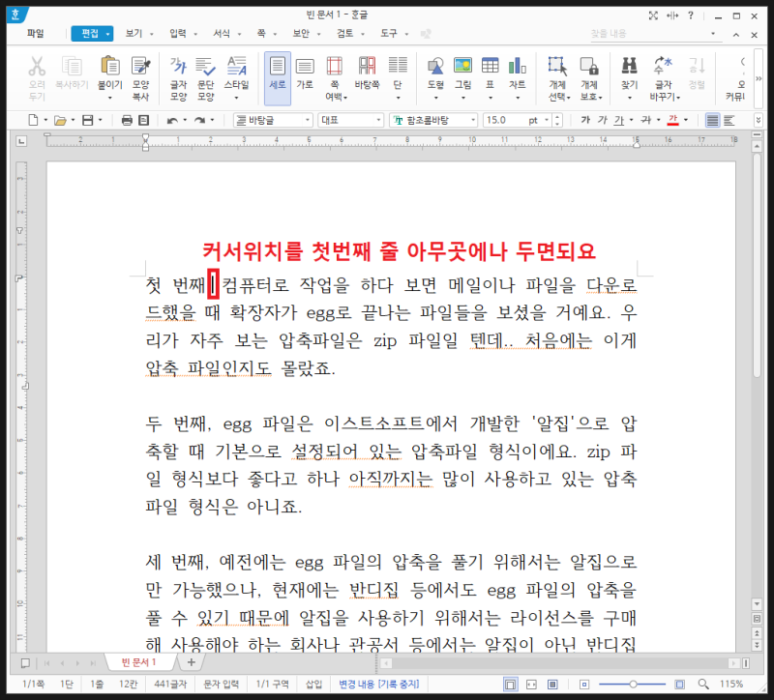Open the 편집 menu tab
This screenshot has width=774, height=700.
pyautogui.click(x=92, y=33)
